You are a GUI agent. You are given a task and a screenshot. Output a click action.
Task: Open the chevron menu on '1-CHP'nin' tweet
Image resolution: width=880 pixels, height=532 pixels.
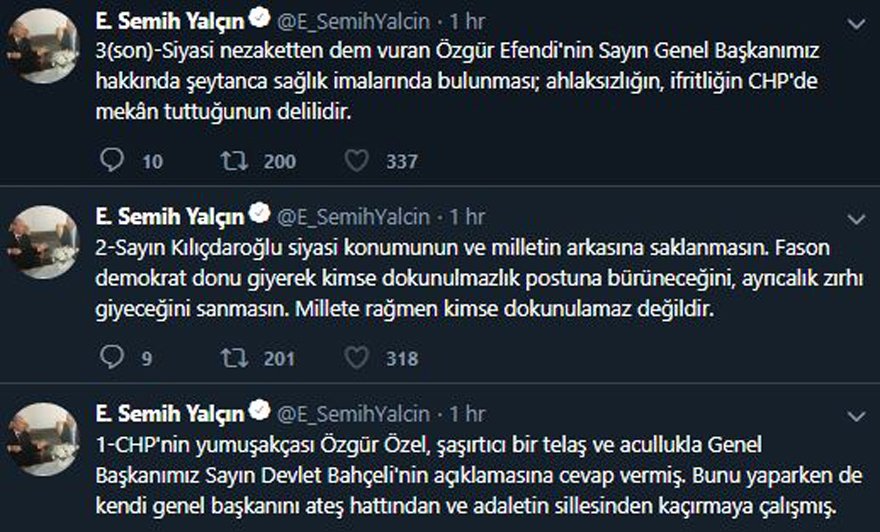[x=856, y=414]
